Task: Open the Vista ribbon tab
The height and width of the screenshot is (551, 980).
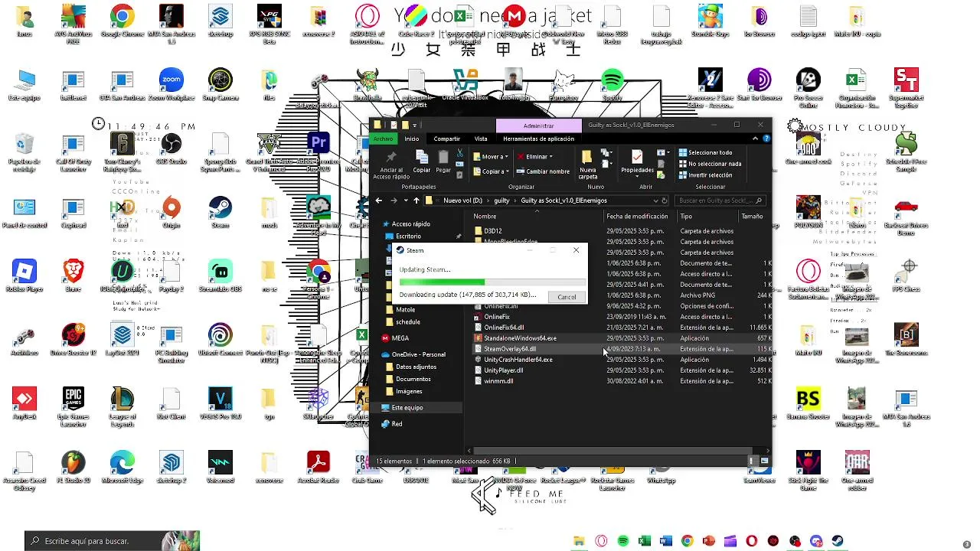Action: (x=481, y=139)
